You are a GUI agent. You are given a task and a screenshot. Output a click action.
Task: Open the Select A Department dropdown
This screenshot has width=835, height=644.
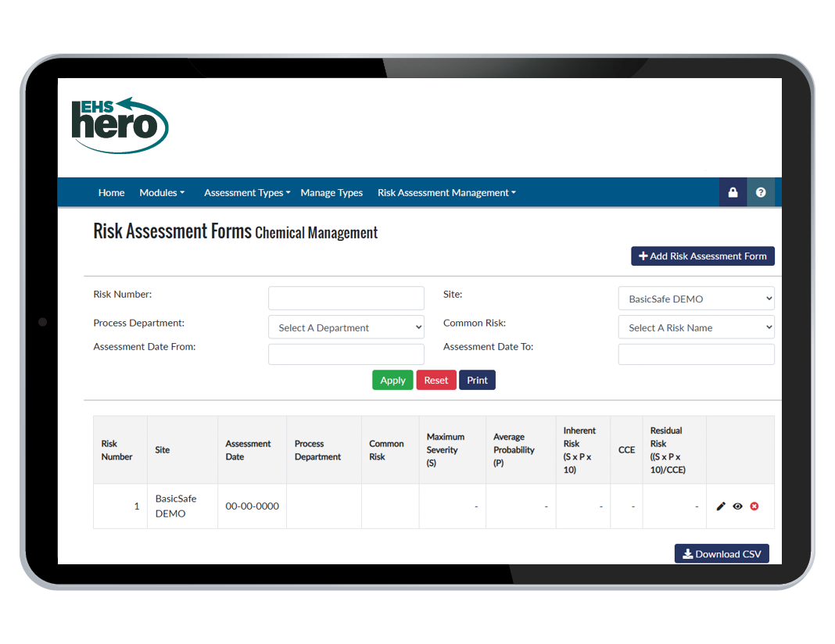click(346, 327)
